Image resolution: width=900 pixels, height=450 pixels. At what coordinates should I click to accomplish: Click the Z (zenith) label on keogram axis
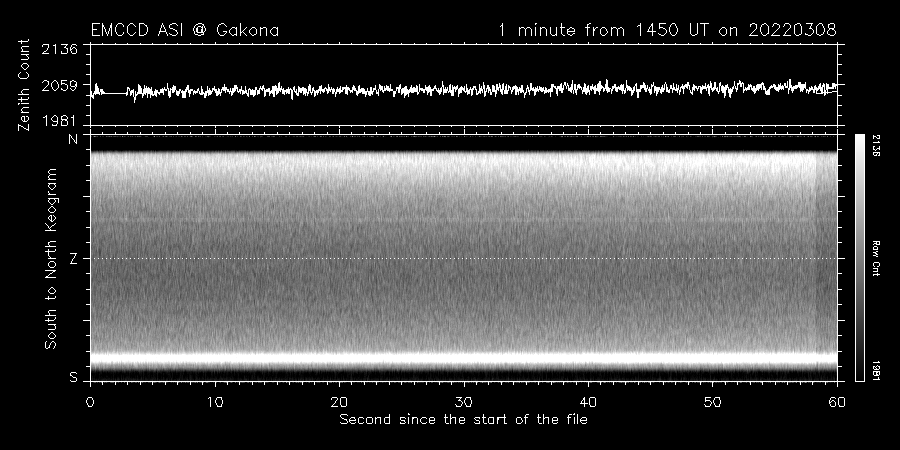[73, 259]
